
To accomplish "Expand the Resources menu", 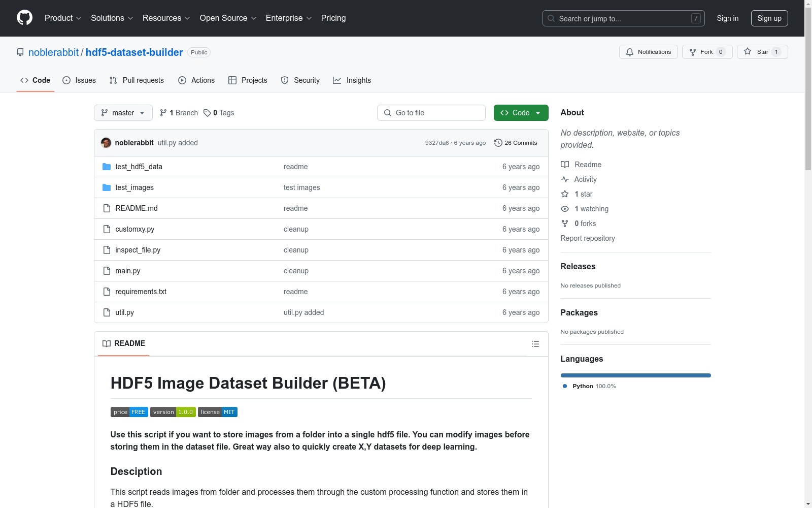I will pos(166,18).
